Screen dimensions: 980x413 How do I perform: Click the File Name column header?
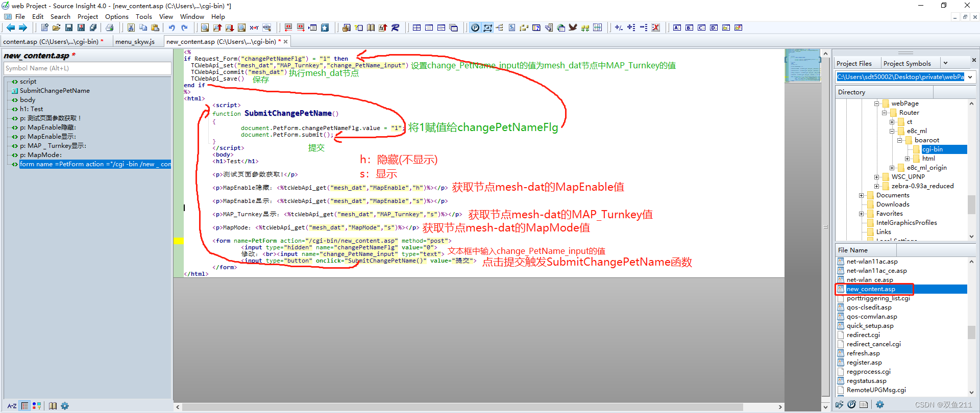pyautogui.click(x=866, y=250)
